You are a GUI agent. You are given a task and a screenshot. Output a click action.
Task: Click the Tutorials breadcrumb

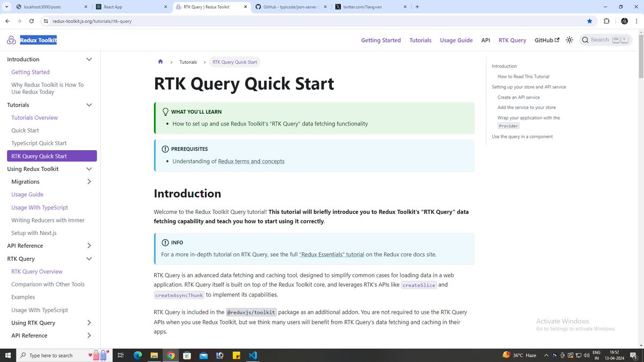click(x=188, y=62)
